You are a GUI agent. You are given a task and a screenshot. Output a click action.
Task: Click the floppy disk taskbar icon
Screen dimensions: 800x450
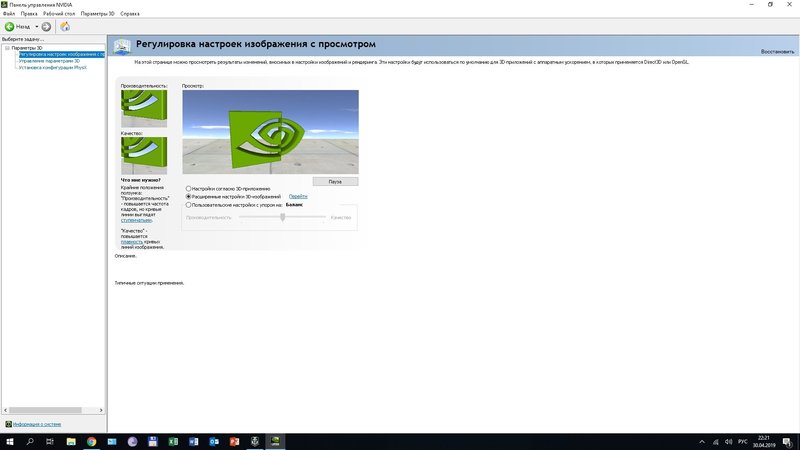click(x=153, y=442)
